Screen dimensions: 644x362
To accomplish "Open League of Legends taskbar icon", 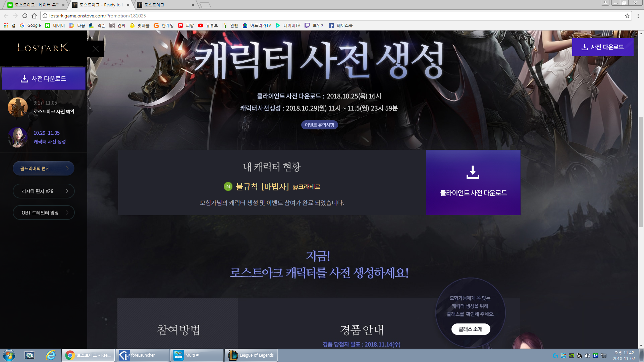I will (251, 355).
